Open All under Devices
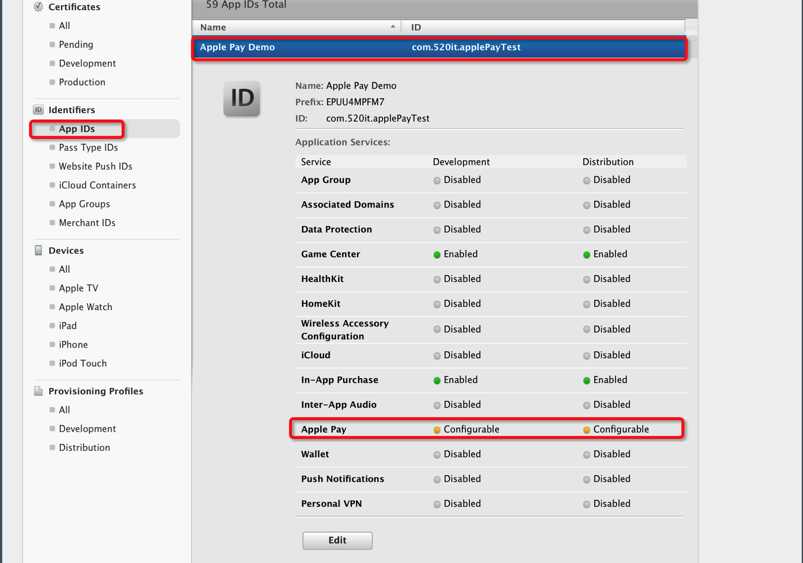 click(x=64, y=269)
